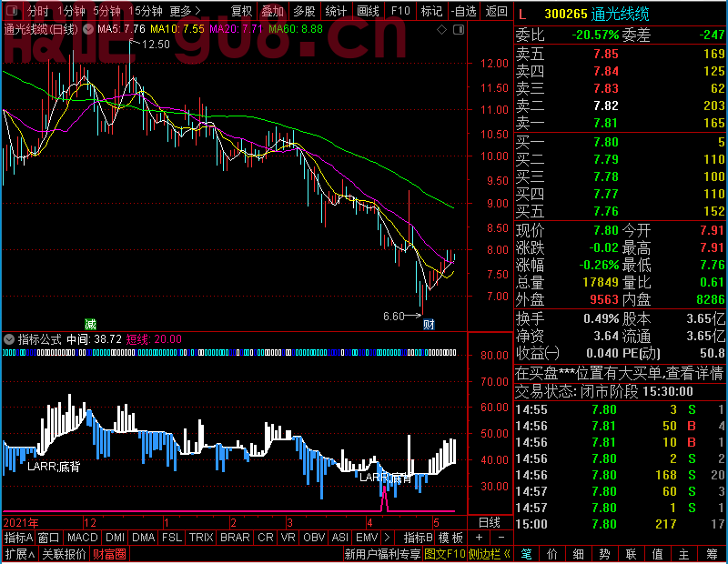
Task: Switch the indicator to VR
Action: point(288,538)
